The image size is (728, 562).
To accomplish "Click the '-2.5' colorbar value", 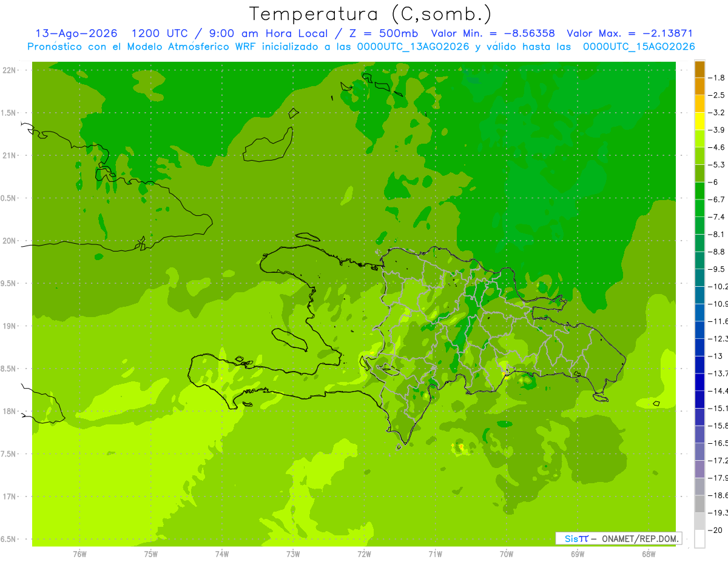I will [x=717, y=95].
